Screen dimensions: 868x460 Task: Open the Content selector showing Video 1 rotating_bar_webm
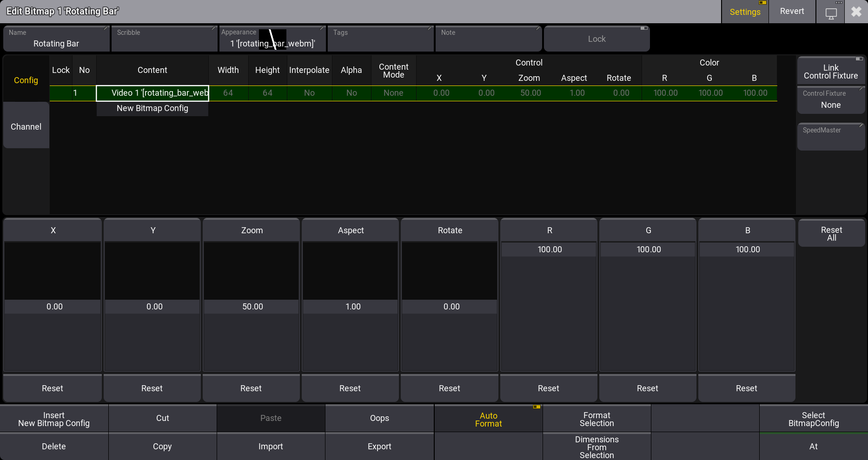tap(152, 92)
